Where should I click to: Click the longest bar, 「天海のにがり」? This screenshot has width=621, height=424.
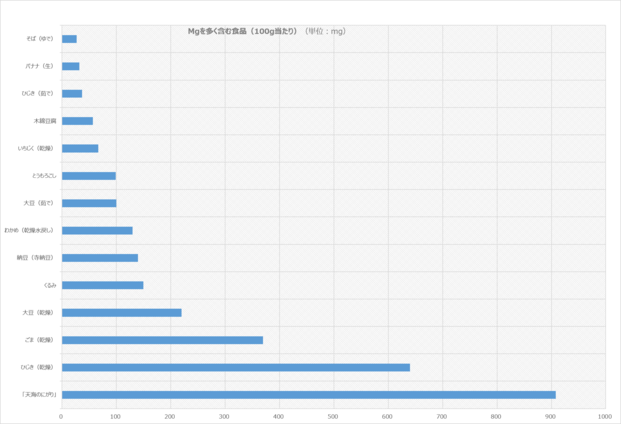pos(309,395)
